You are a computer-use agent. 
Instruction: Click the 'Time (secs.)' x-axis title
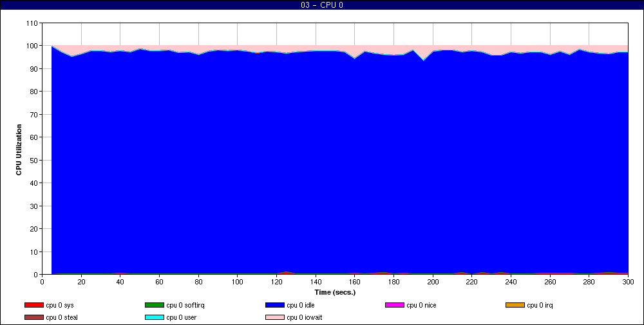[335, 293]
